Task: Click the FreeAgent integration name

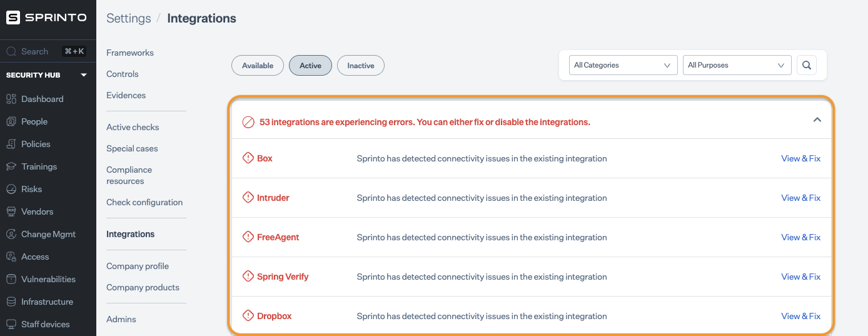Action: pos(278,237)
